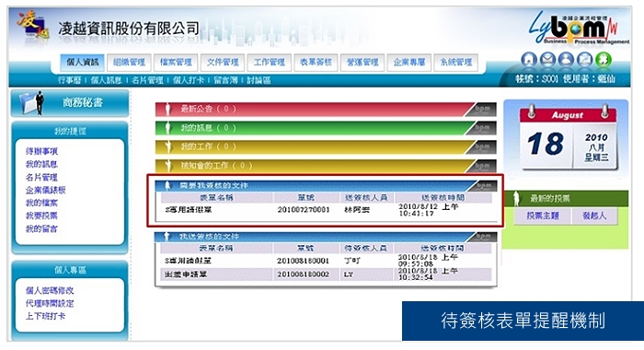The height and width of the screenshot is (350, 644).
Task: Select form number 201007270001 row
Action: coord(326,210)
